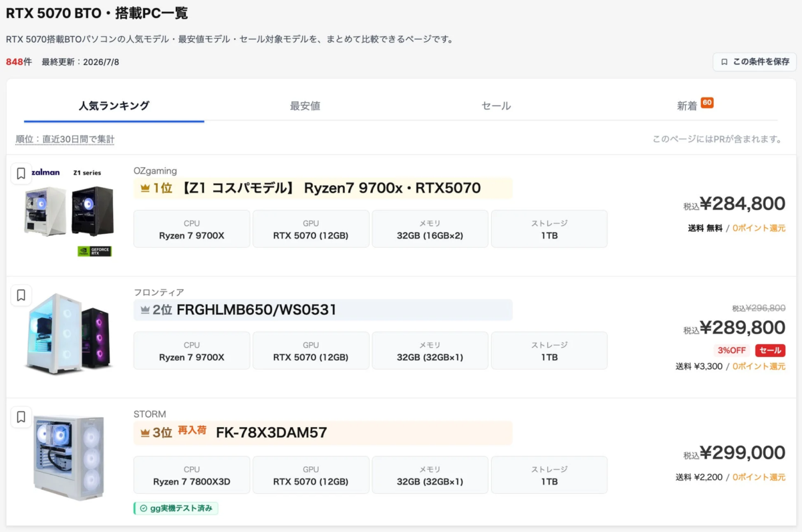802x532 pixels.
Task: Open the セール tab
Action: [x=496, y=106]
